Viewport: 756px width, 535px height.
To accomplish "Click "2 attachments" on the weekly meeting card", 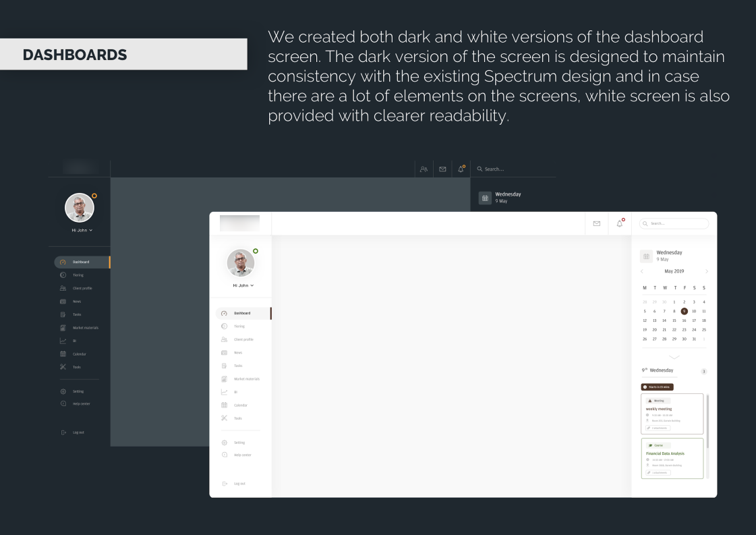I will (x=658, y=428).
